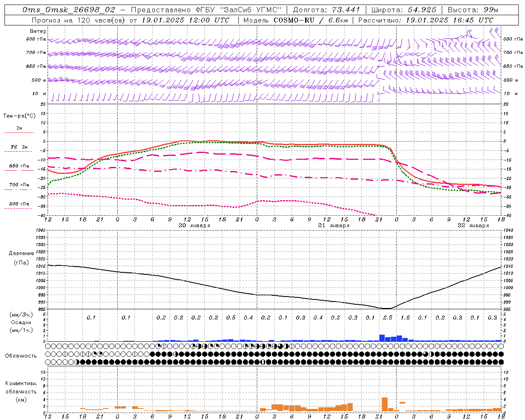Click the model name "COSMO-RU / 6.6км"
525x420 pixels.
click(x=311, y=20)
